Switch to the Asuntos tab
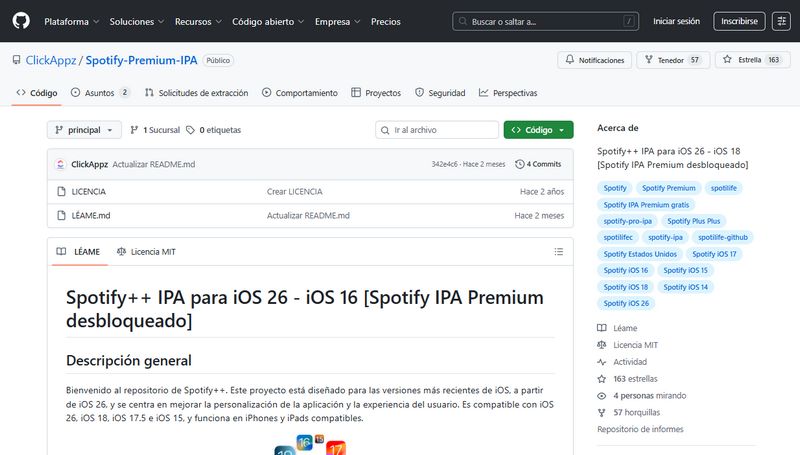Image resolution: width=800 pixels, height=455 pixels. tap(100, 93)
